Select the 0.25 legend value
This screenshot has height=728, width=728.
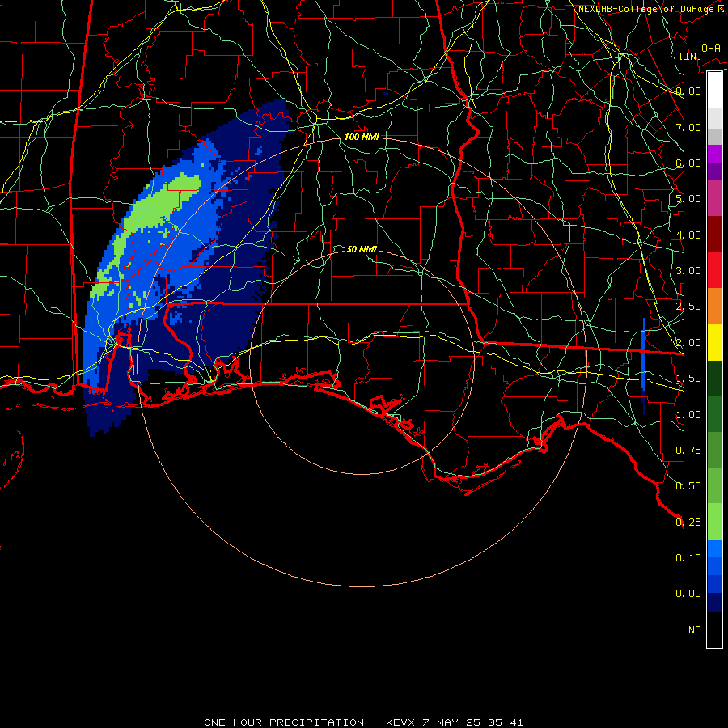pos(688,523)
